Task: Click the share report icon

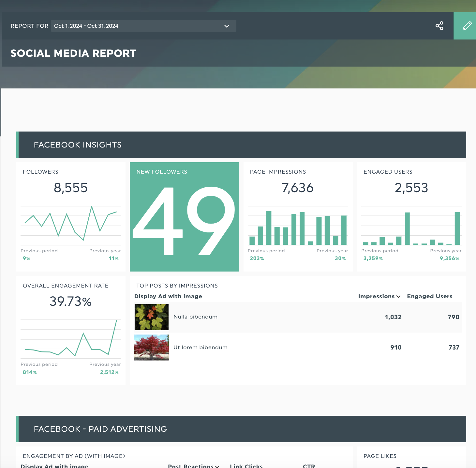Action: 439,26
